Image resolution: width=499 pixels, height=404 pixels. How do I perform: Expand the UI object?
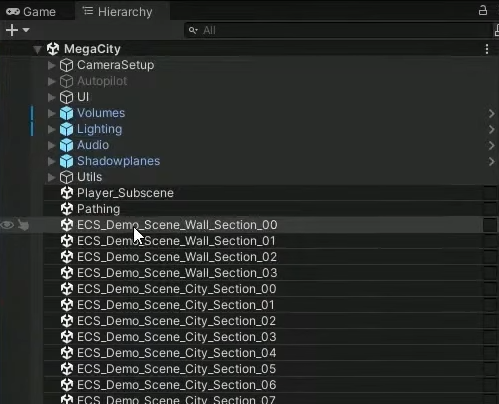51,97
